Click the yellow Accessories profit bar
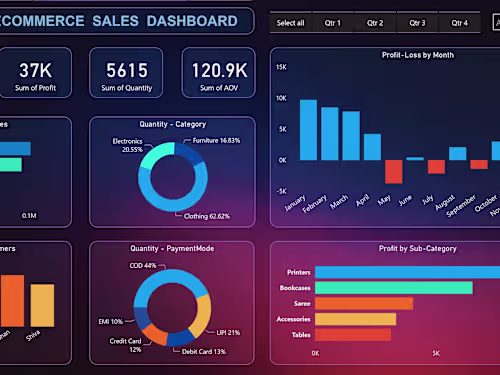 (x=356, y=319)
